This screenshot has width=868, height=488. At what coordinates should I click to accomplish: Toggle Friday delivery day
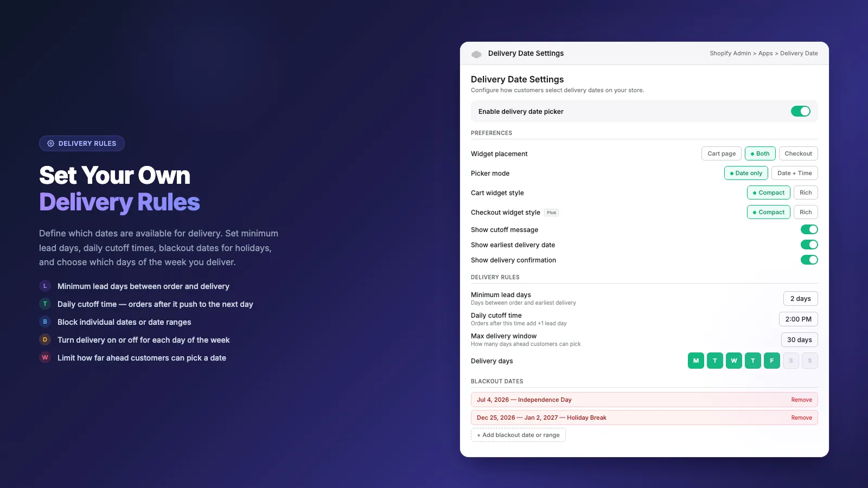(772, 361)
